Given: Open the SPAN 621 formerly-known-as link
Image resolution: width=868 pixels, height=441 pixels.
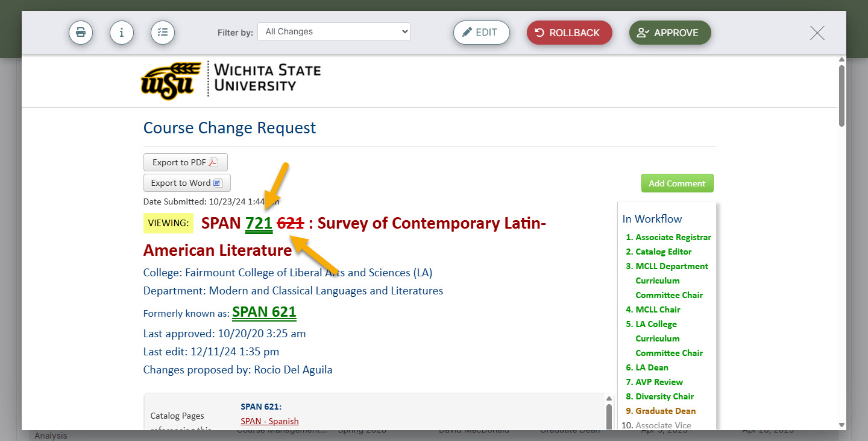Looking at the screenshot, I should (264, 312).
